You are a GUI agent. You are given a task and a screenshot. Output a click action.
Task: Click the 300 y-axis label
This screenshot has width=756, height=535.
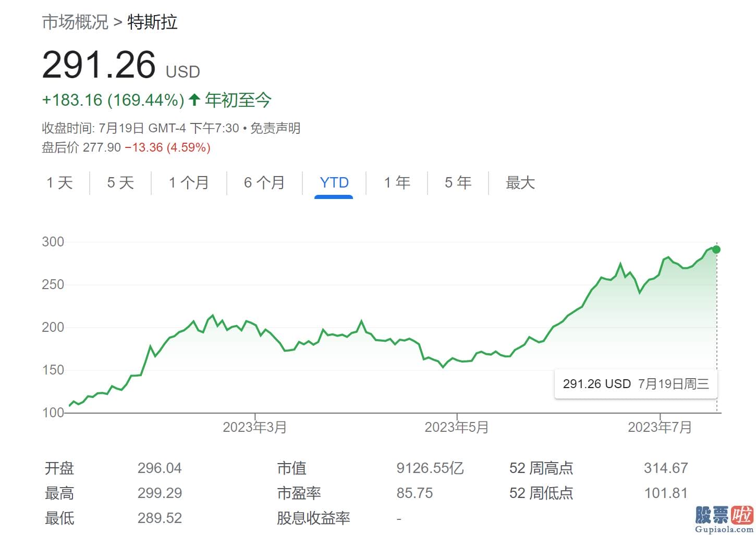[x=53, y=242]
